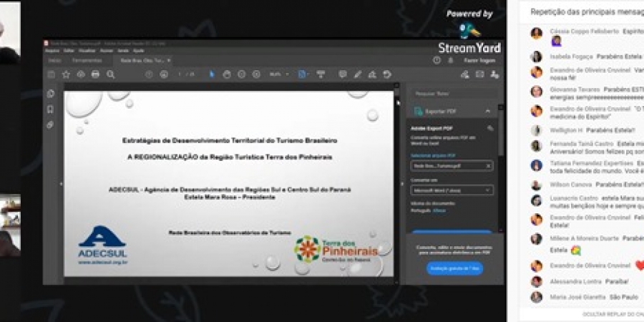
Task: Click the sign document icon
Action: [x=372, y=74]
